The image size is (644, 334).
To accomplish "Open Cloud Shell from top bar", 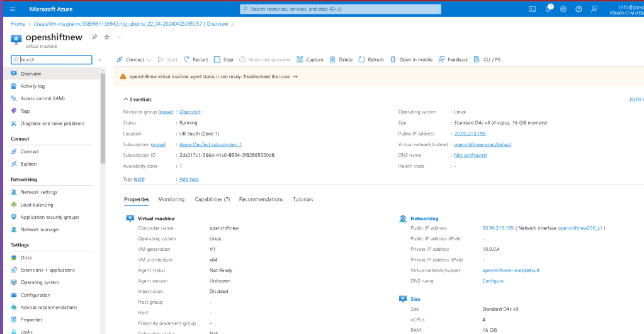I will point(533,9).
